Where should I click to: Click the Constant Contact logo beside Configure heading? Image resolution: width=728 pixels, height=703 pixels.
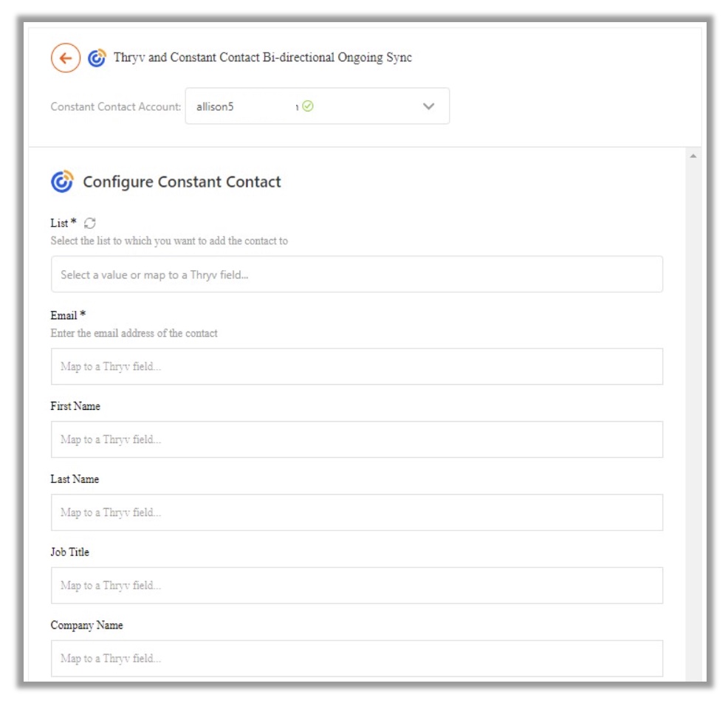62,181
